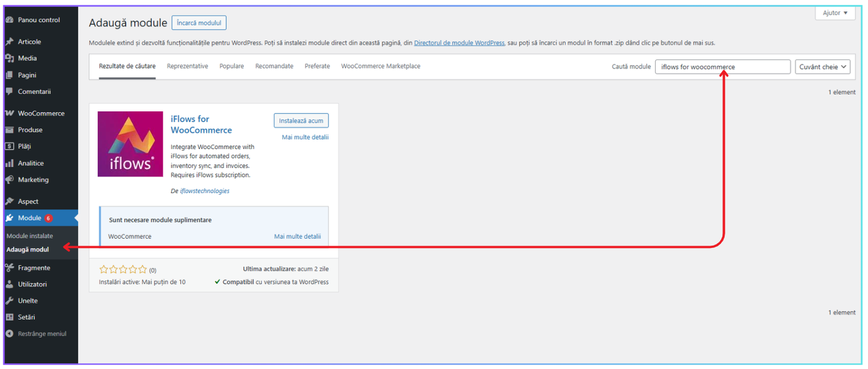Open the Media library icon
Viewport: 868px width, 369px height.
point(9,58)
